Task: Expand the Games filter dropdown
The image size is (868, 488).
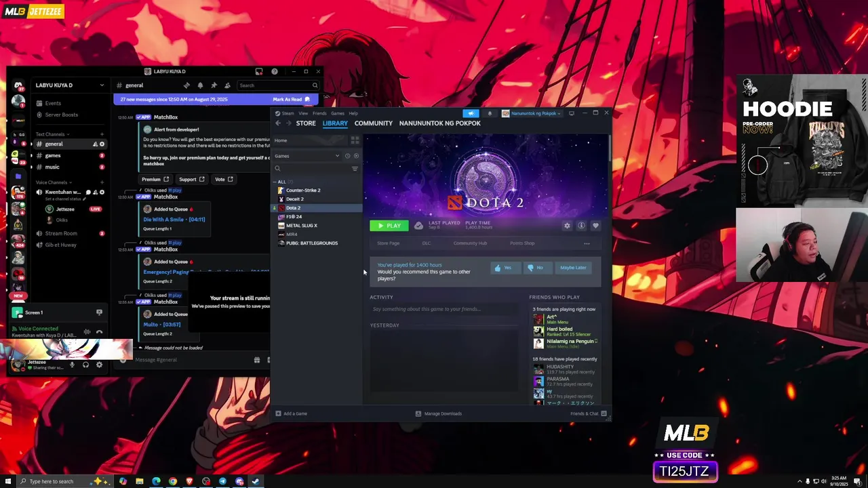Action: 307,156
